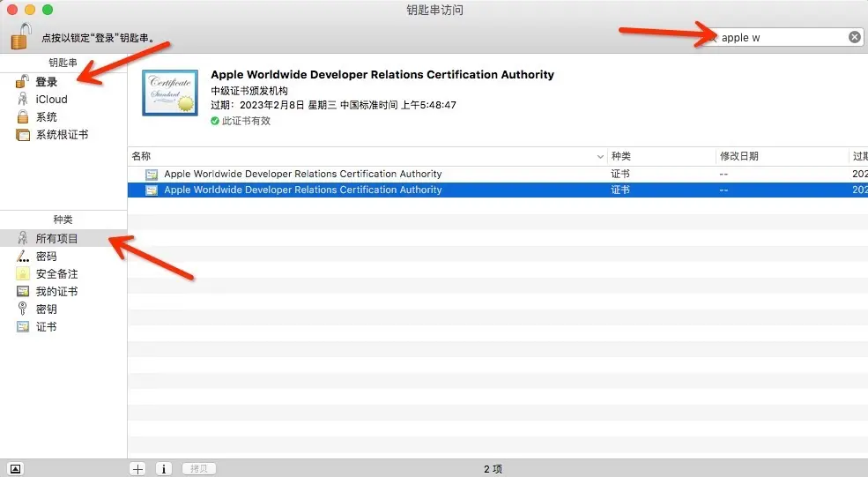Select the 系统根证书 keychain
Screen dimensions: 868x477
pyautogui.click(x=63, y=135)
